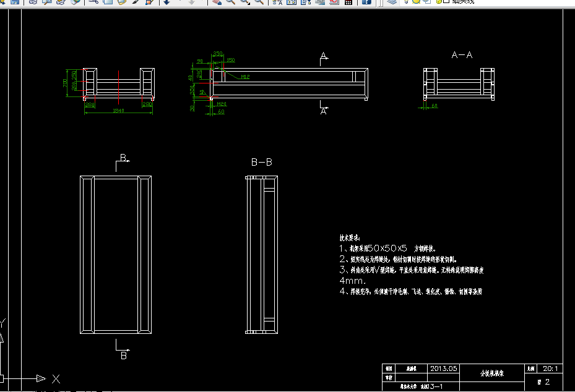The width and height of the screenshot is (575, 392).
Task: Select requirement line 1 with 50x50x5
Action: (387, 249)
